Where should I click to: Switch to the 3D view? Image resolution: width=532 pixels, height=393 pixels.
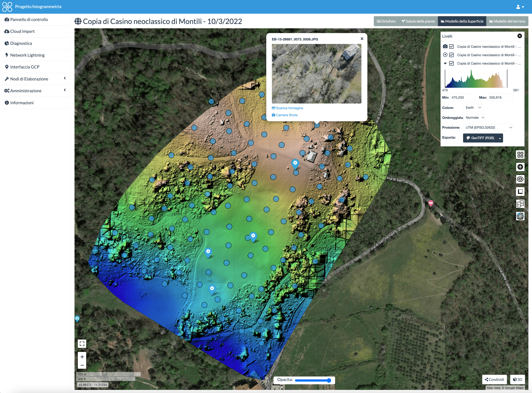tap(518, 380)
